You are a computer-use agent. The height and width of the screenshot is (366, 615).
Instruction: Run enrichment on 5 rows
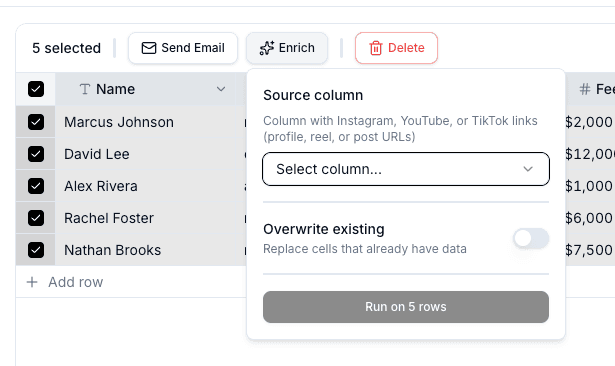click(406, 307)
